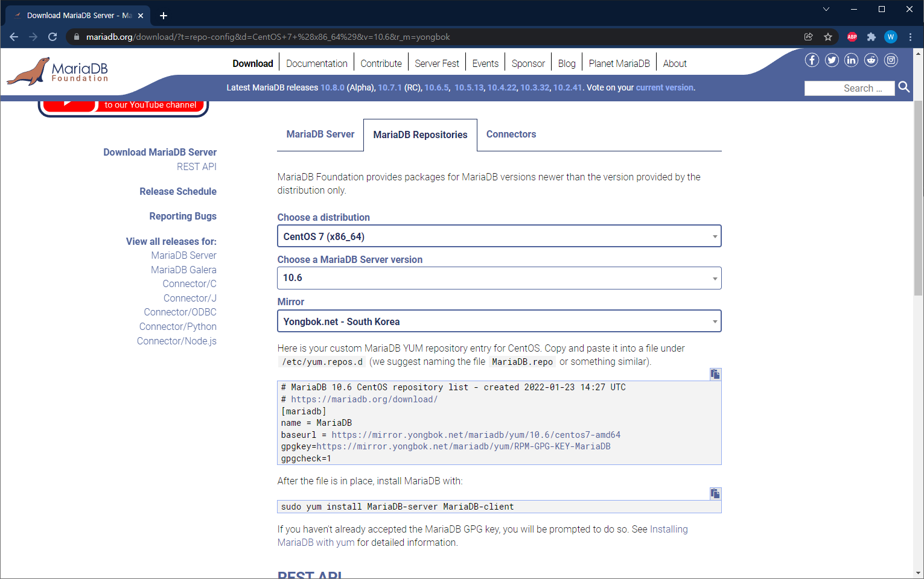924x579 pixels.
Task: View releases for Connector/Node.js
Action: (177, 341)
